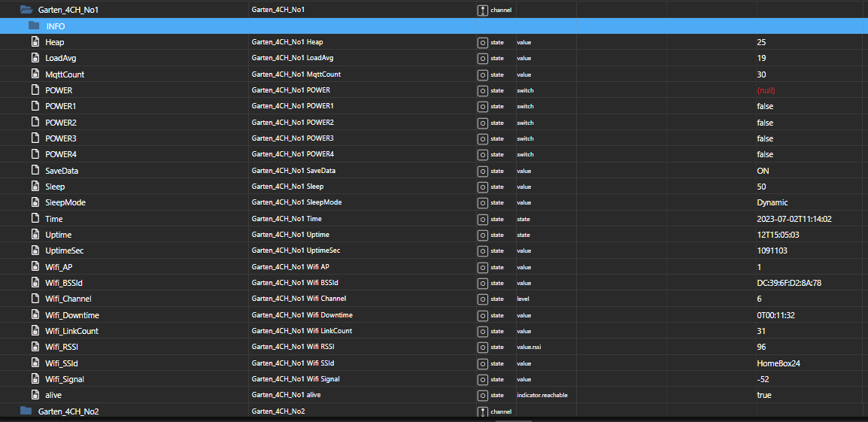The image size is (868, 422).
Task: Click the channel type icon for Garten_4CH_No1
Action: 482,10
